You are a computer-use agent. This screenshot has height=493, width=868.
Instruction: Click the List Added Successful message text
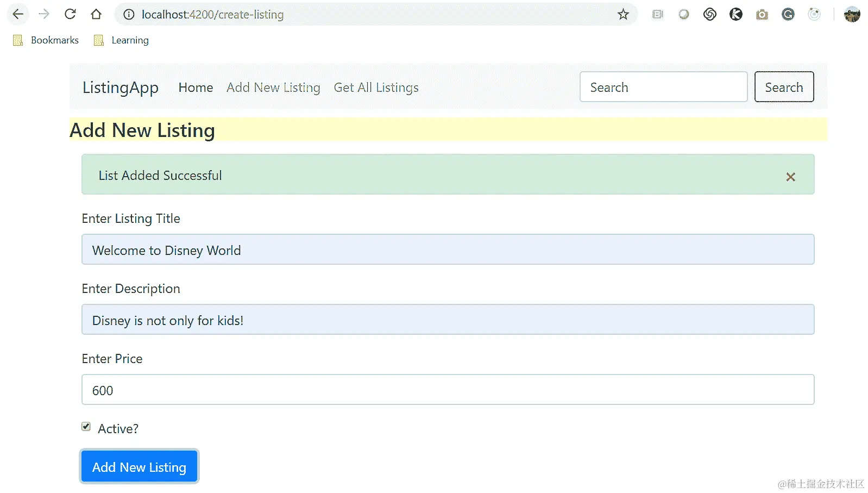coord(160,176)
